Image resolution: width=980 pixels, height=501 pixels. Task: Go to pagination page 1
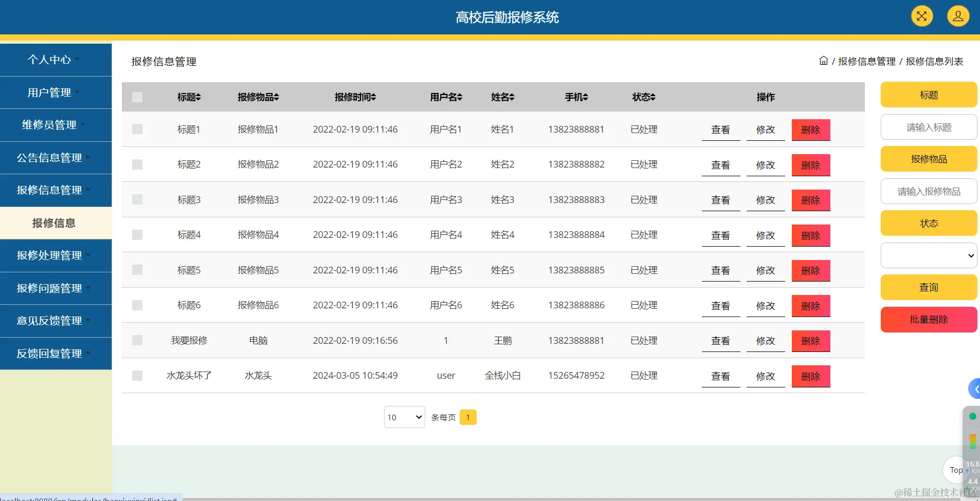click(468, 417)
